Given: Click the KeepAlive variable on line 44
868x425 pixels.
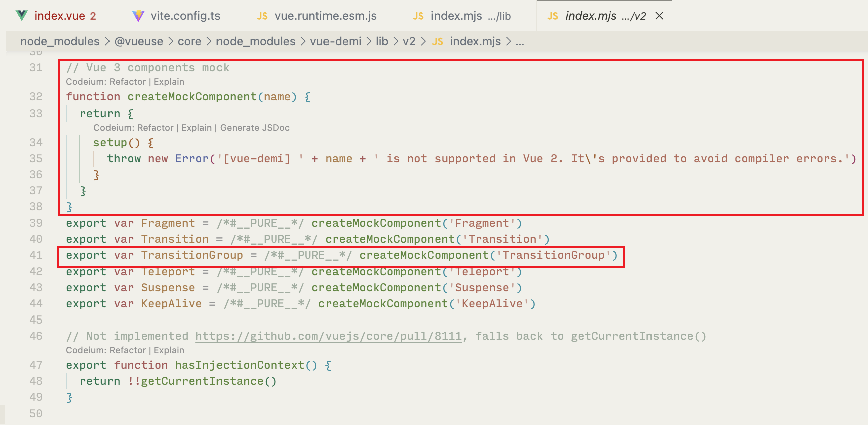Looking at the screenshot, I should (171, 303).
